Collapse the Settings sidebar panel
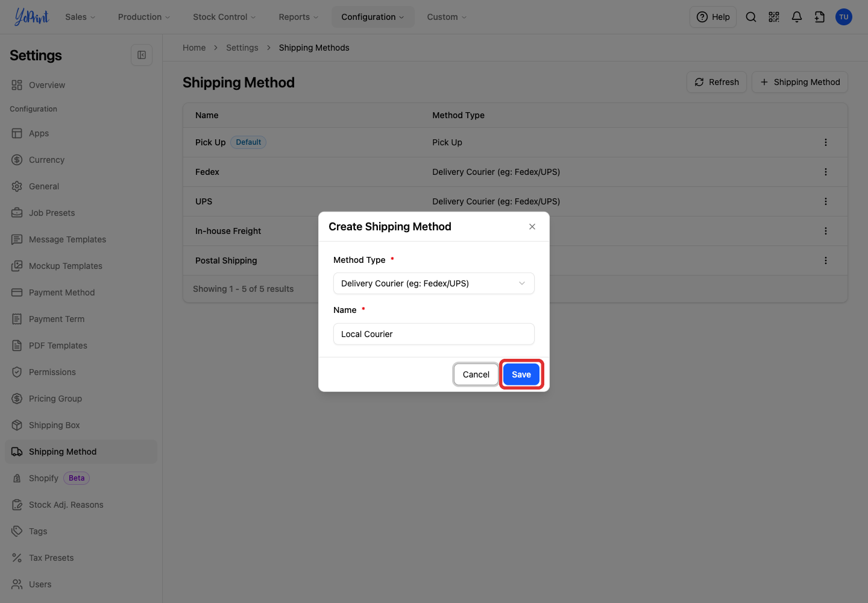 coord(142,55)
